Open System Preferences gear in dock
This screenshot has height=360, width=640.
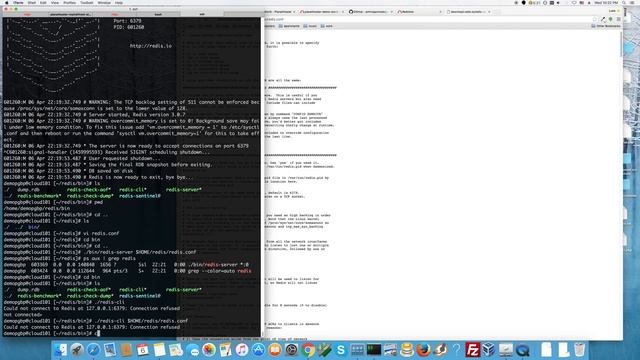(291, 350)
